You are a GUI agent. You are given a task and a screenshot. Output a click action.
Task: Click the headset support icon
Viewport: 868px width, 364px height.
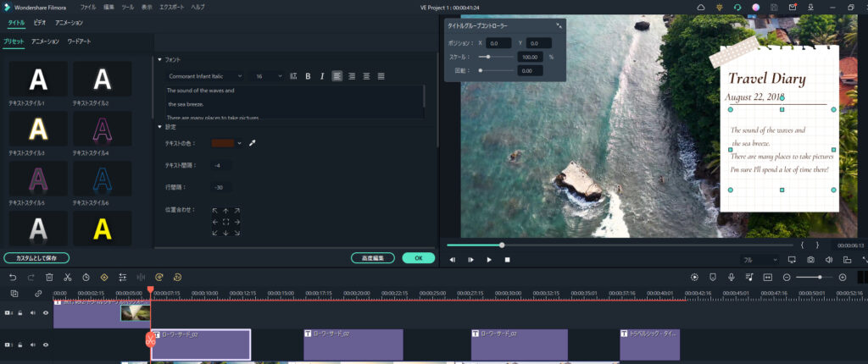(737, 7)
